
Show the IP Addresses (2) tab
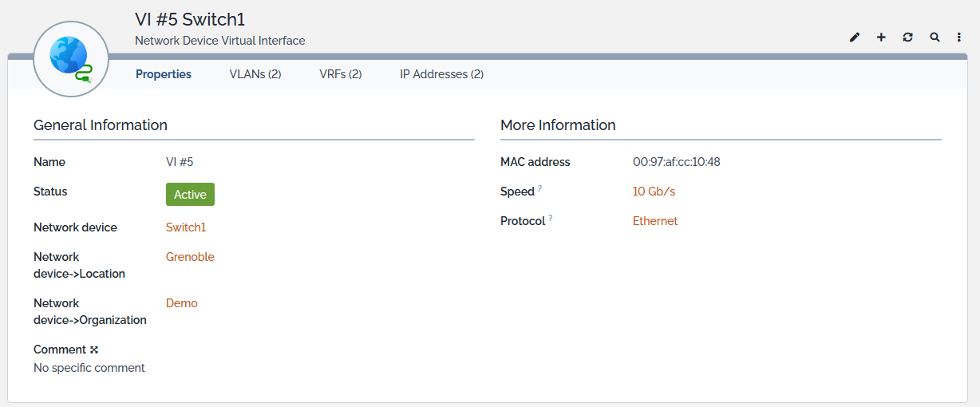[441, 74]
